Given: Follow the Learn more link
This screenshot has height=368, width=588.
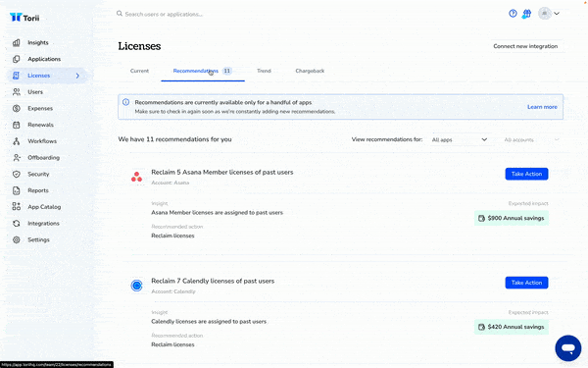Looking at the screenshot, I should click(542, 107).
